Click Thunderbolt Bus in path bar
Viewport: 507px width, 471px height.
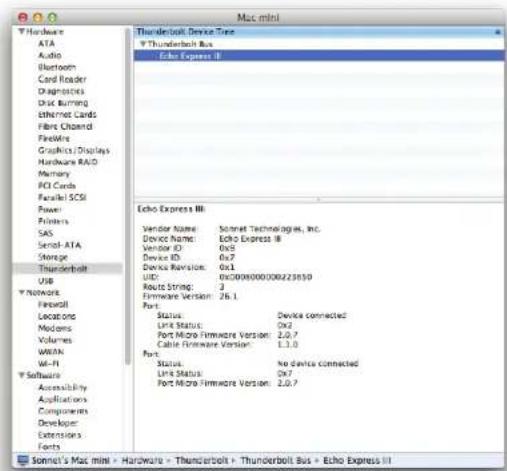pos(275,461)
